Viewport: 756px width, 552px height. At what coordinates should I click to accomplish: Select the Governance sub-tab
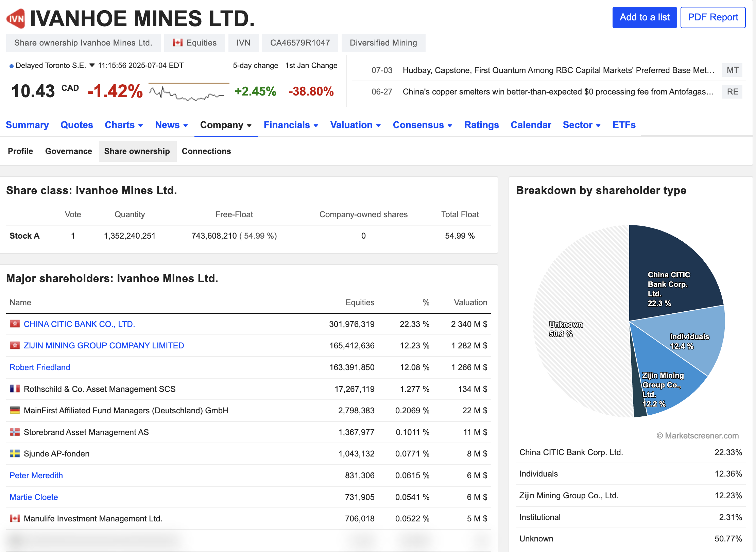pyautogui.click(x=69, y=151)
